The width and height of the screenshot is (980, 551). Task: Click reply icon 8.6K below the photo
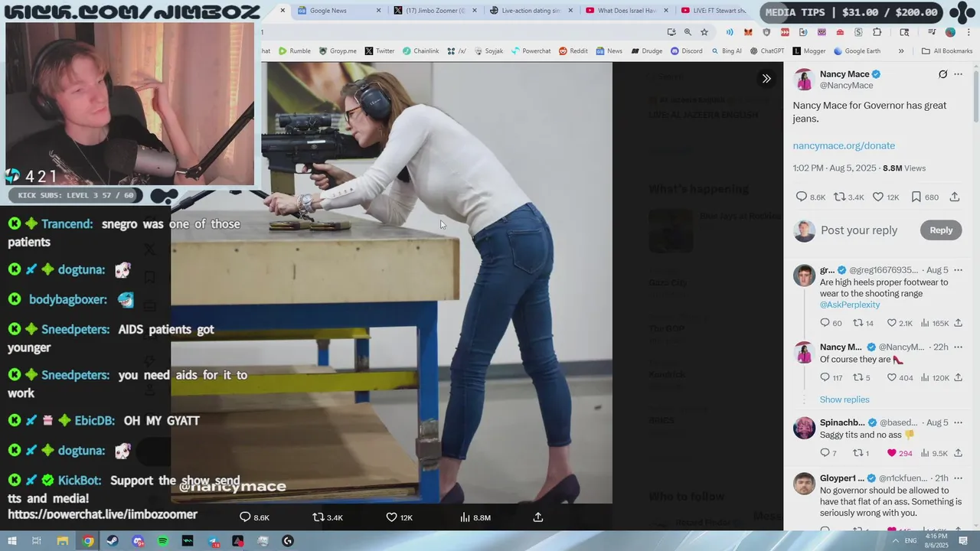(x=245, y=517)
